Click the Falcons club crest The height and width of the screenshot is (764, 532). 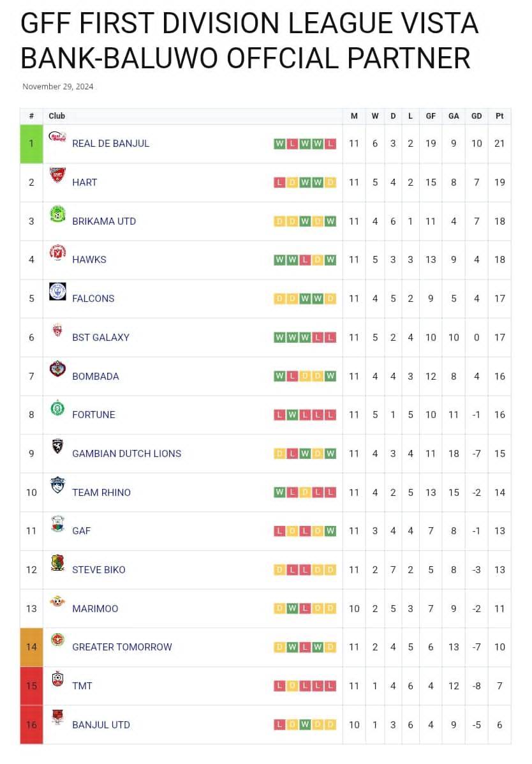pyautogui.click(x=57, y=292)
